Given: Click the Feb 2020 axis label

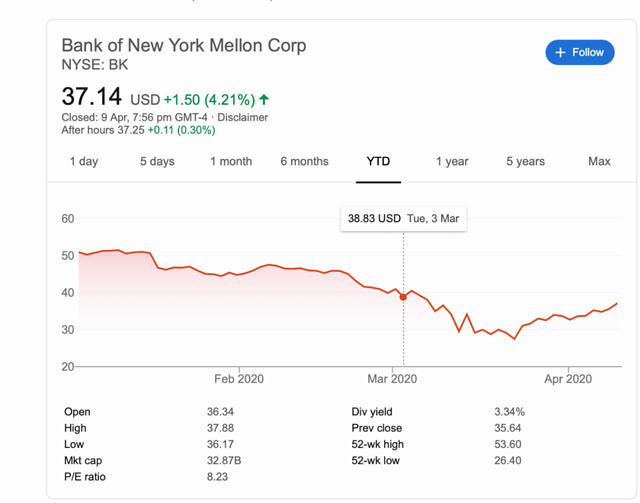Looking at the screenshot, I should tap(239, 379).
